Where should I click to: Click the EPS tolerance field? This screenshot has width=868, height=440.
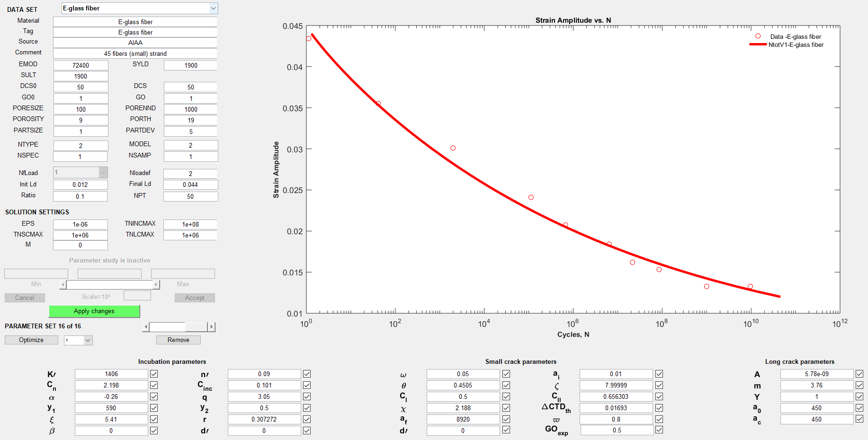click(x=81, y=224)
